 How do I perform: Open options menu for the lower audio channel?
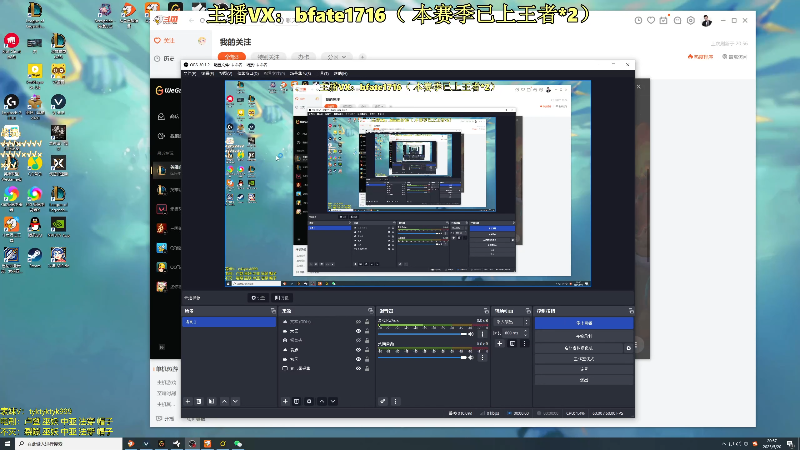click(x=482, y=358)
